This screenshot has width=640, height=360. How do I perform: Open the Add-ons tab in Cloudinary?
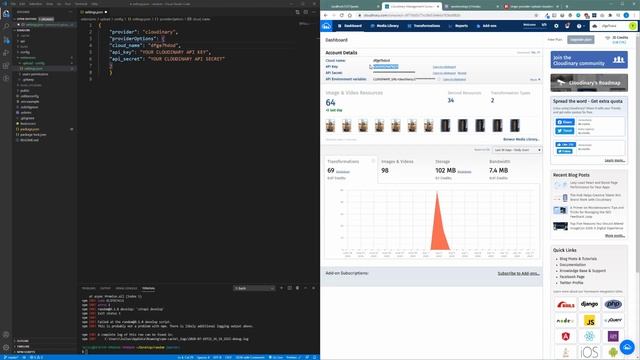487,26
